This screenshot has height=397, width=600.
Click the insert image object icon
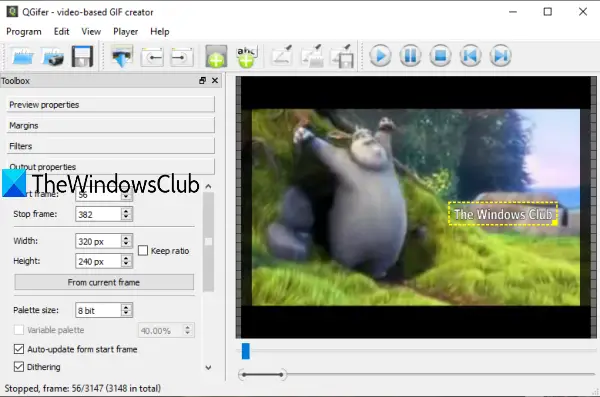216,56
